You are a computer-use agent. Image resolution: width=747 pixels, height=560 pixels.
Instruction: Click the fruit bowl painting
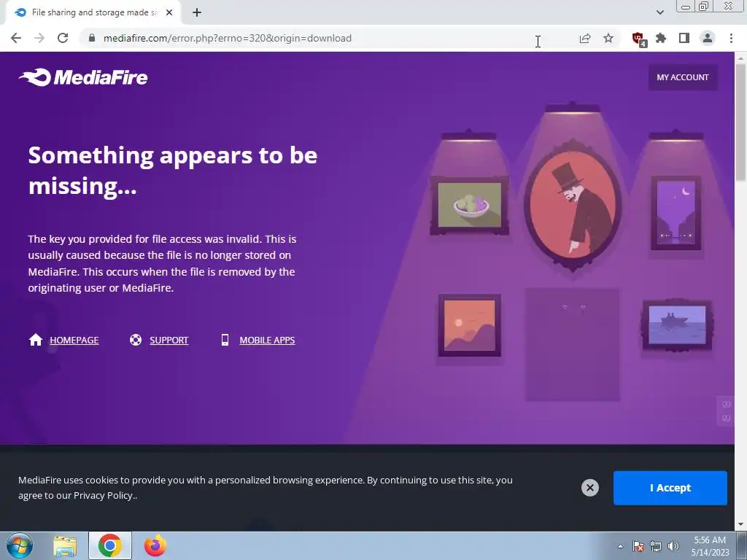click(469, 205)
